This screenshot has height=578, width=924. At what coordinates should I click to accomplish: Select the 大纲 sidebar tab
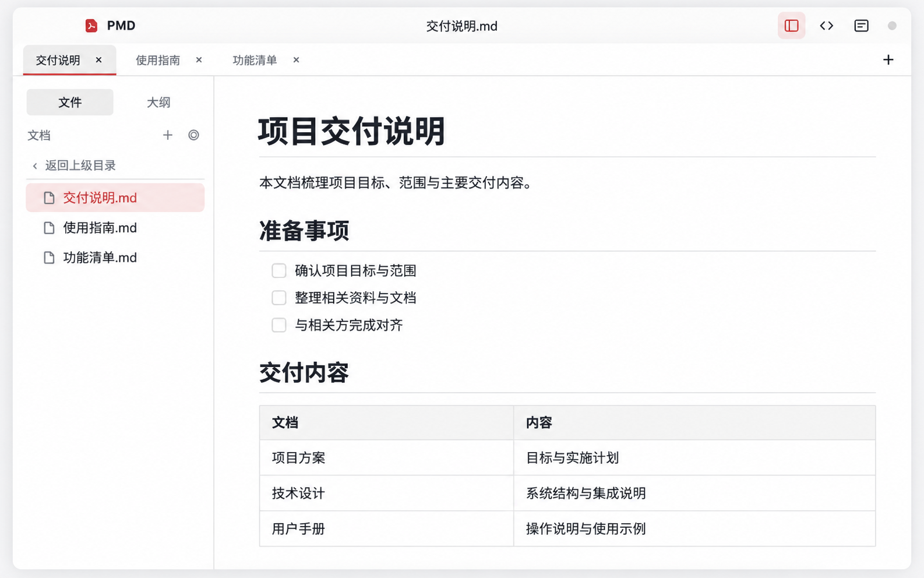point(158,102)
